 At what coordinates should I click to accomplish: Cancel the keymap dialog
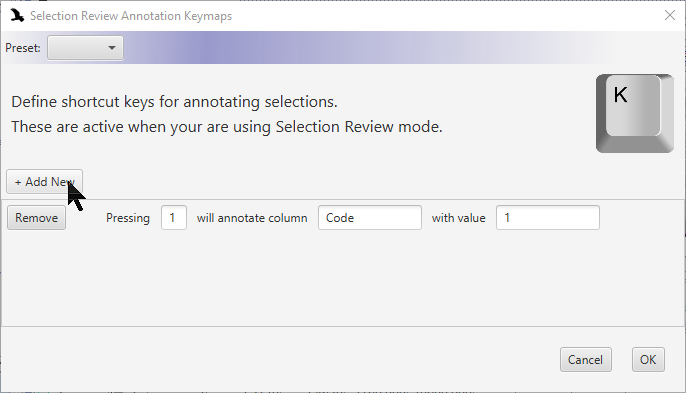pos(585,360)
